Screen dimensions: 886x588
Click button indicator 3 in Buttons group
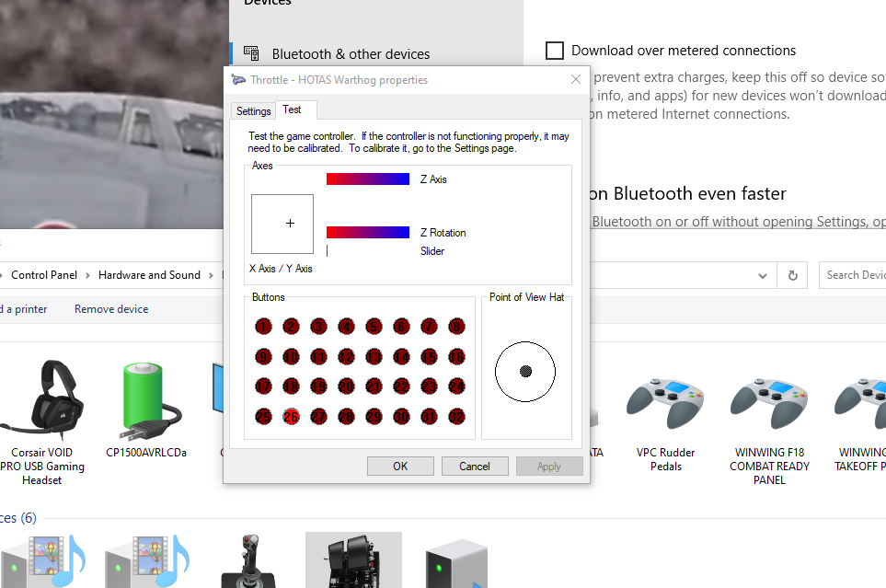[318, 327]
